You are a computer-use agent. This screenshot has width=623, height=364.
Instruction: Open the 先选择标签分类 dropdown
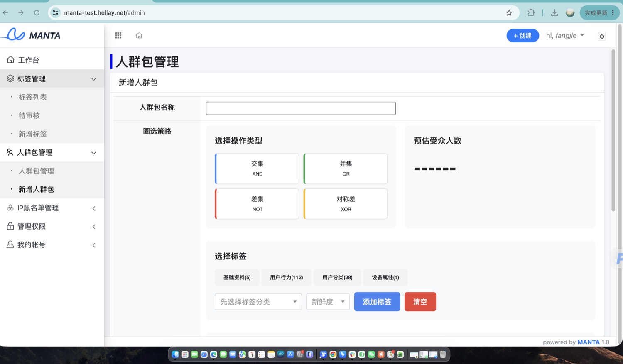click(x=258, y=302)
